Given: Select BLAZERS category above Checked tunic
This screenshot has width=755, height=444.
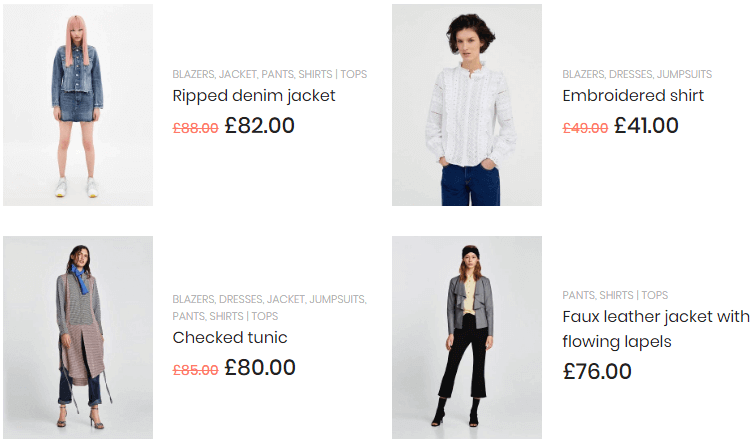Looking at the screenshot, I should click(193, 299).
